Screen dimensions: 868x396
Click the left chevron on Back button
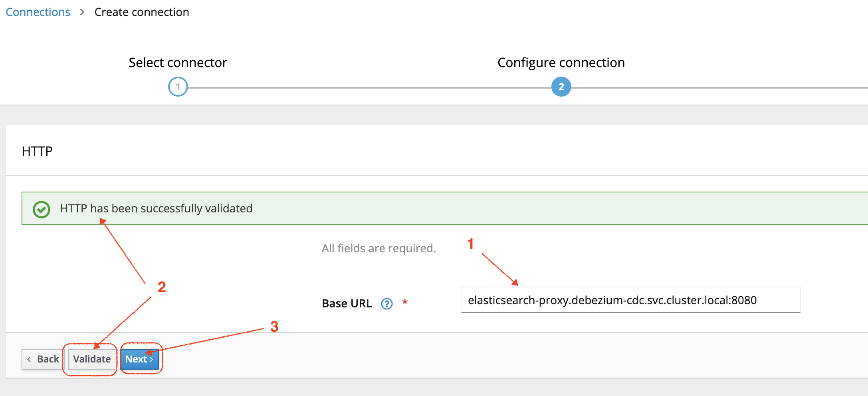(x=29, y=359)
